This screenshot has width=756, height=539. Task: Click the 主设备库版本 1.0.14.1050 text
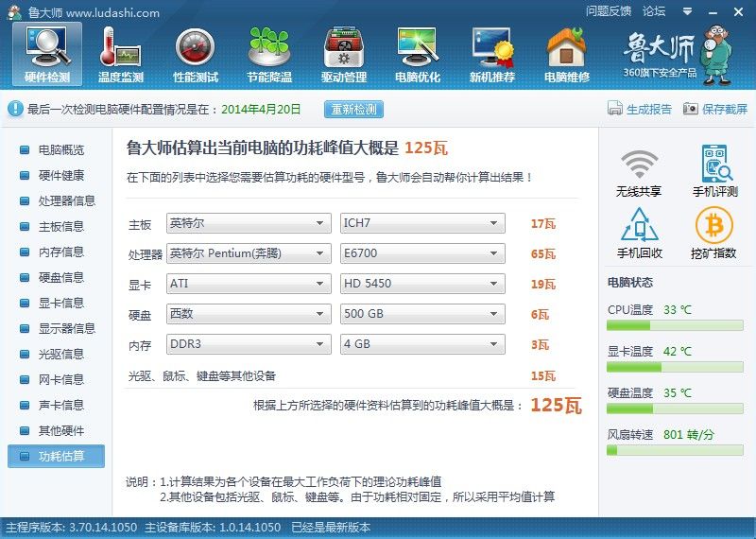[x=213, y=528]
